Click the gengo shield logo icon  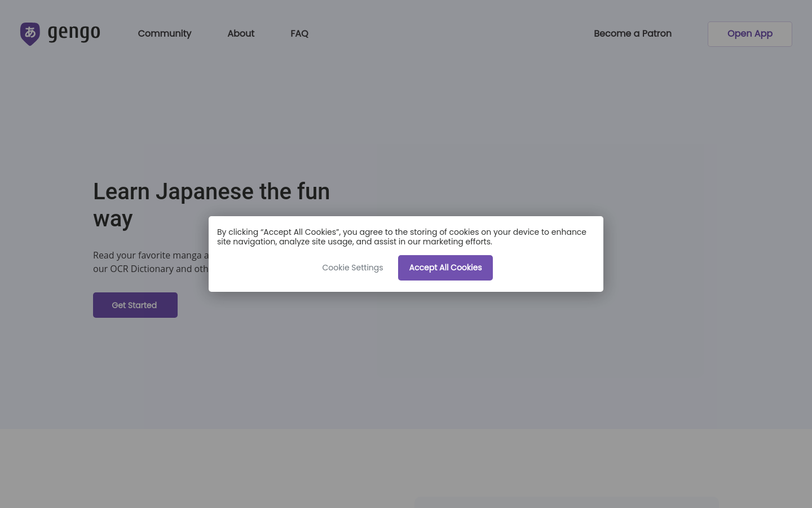click(x=30, y=34)
